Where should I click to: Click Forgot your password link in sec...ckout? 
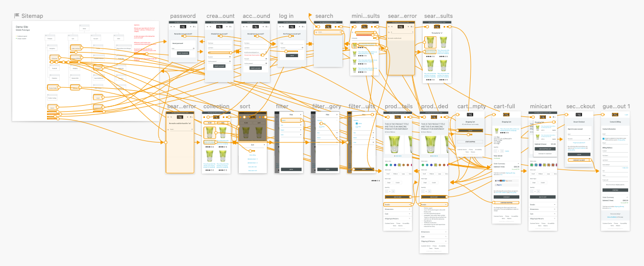(x=579, y=142)
